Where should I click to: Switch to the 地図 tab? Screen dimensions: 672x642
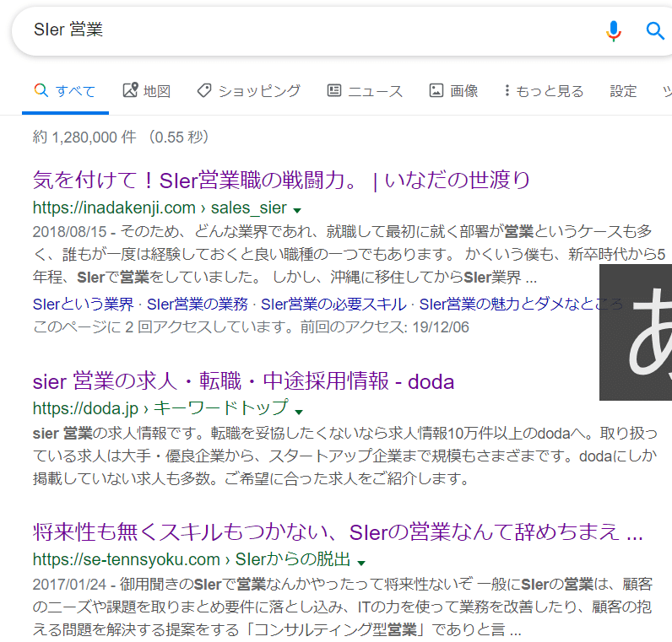[147, 91]
